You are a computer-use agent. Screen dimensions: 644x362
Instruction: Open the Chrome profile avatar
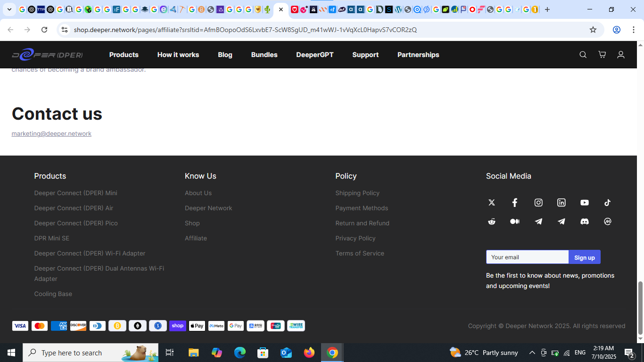coord(616,30)
